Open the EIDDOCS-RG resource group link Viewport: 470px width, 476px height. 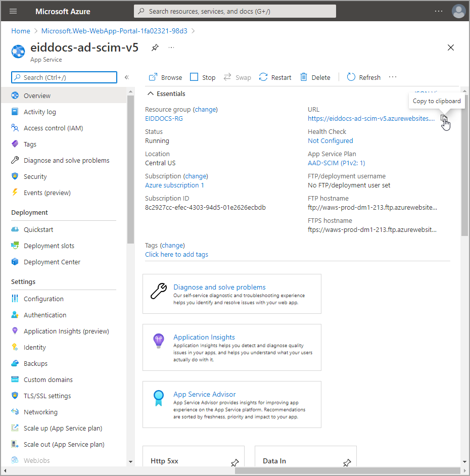[164, 119]
